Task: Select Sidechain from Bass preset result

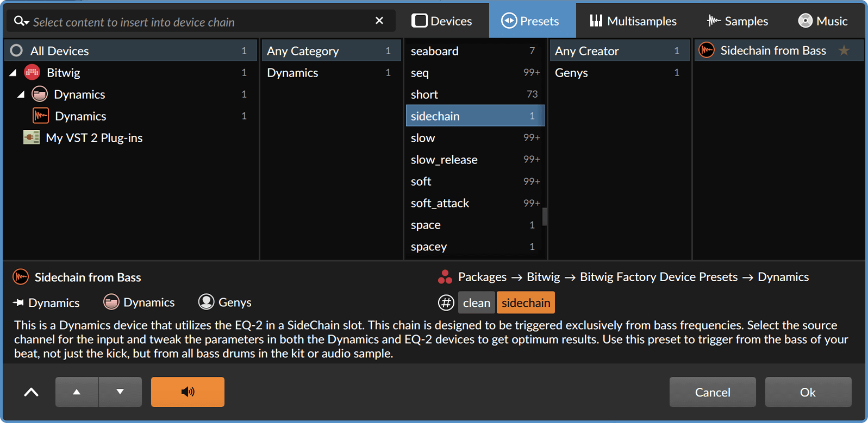Action: coord(778,50)
